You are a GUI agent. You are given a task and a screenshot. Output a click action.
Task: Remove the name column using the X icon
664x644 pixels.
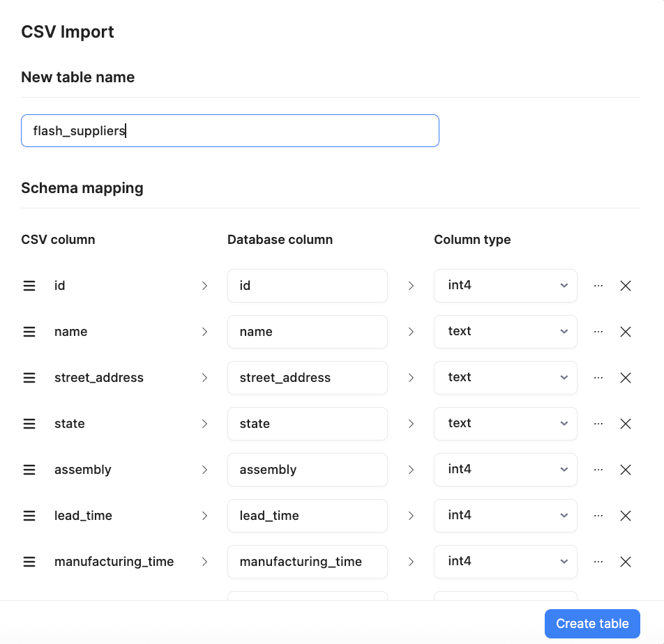626,331
